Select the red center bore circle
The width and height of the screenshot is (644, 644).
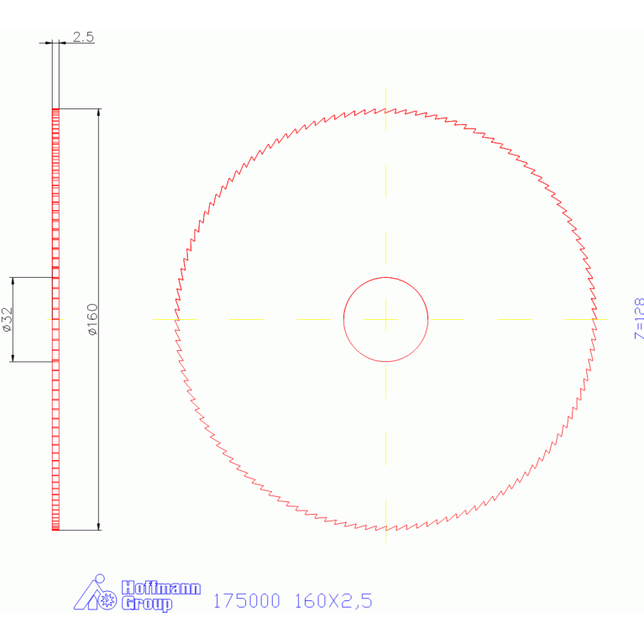(385, 319)
